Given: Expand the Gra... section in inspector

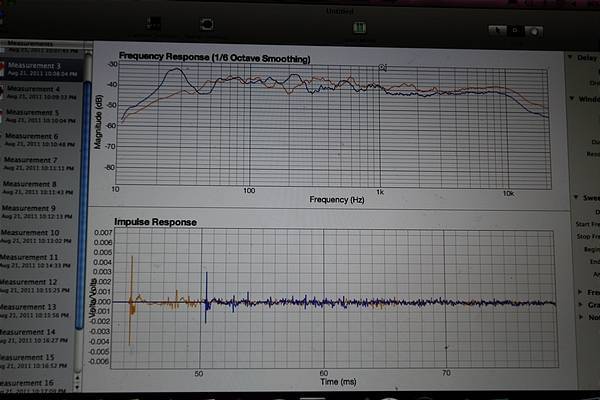Looking at the screenshot, I should [581, 304].
